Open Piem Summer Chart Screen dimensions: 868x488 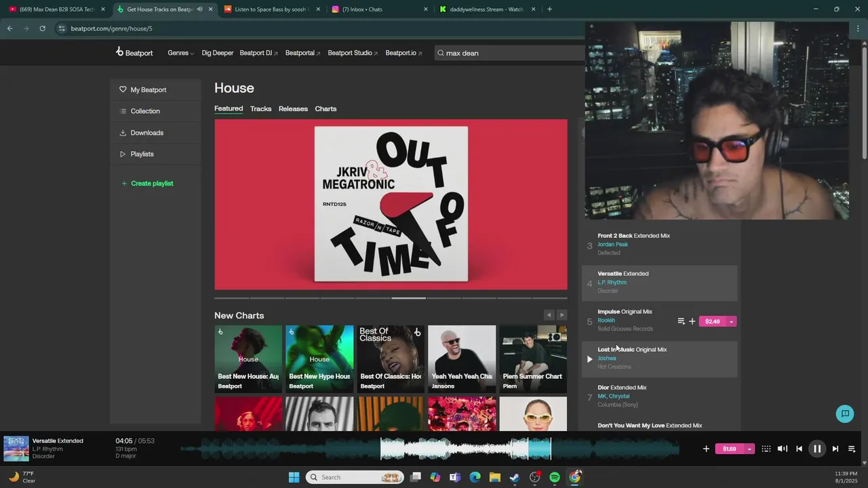pyautogui.click(x=533, y=359)
